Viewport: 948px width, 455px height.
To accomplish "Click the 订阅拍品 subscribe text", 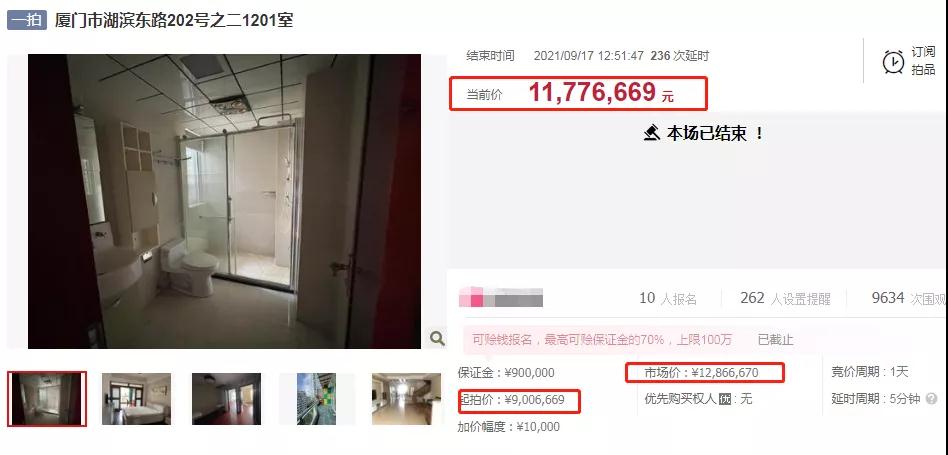I will coord(923,61).
